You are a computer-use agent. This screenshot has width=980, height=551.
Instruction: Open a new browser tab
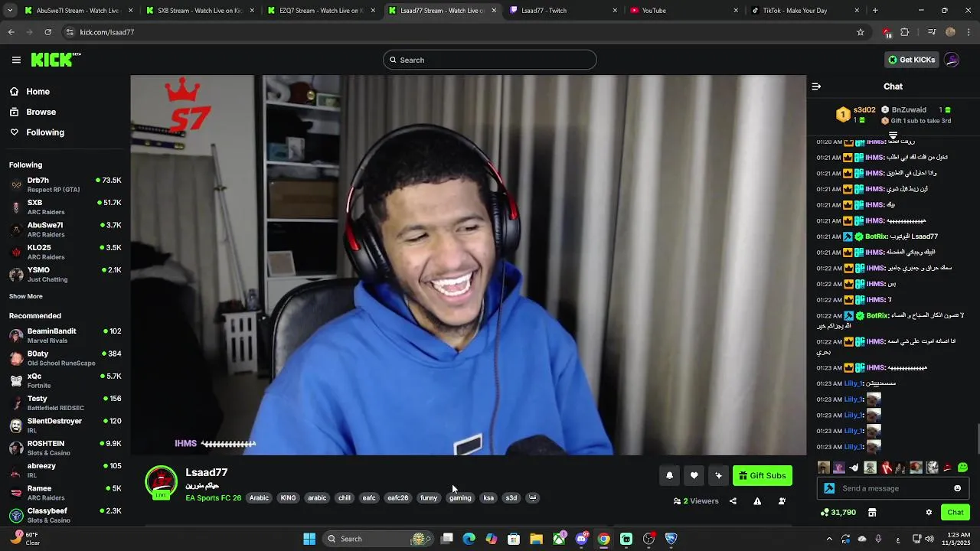[x=875, y=11]
